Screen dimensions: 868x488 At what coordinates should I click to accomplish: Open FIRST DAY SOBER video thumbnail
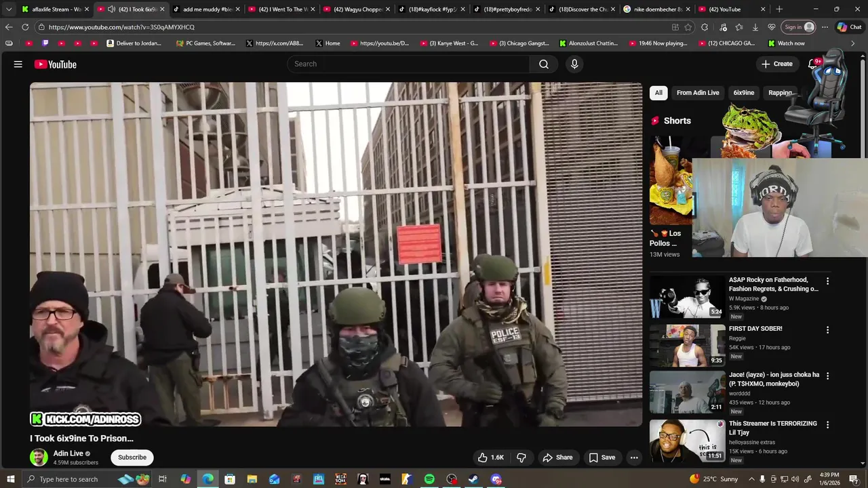click(687, 345)
